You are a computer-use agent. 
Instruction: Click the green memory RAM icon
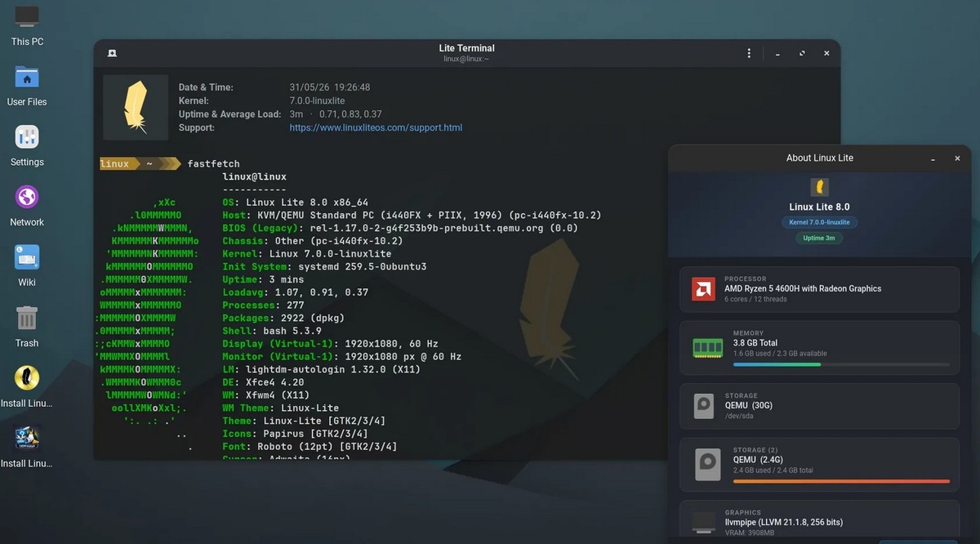(x=707, y=348)
